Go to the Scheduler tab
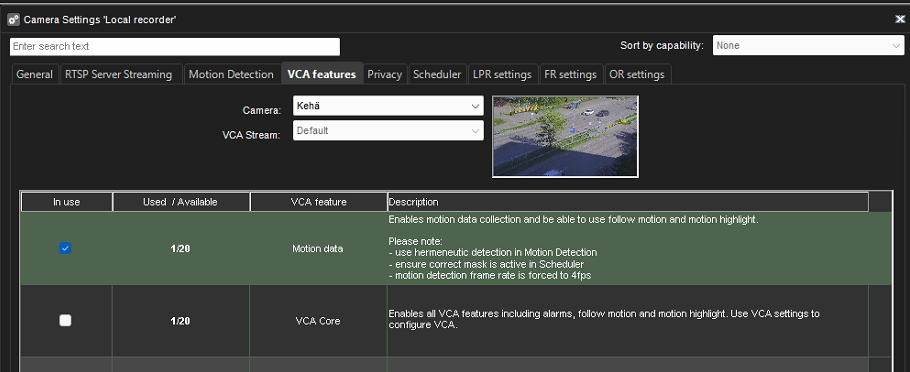The image size is (910, 372). coord(437,74)
